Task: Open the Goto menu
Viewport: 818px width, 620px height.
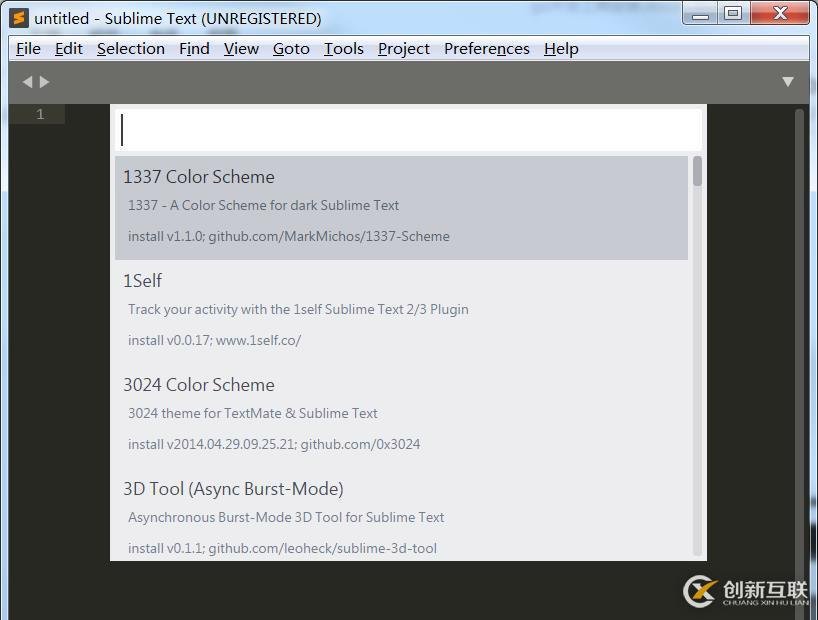Action: tap(291, 49)
